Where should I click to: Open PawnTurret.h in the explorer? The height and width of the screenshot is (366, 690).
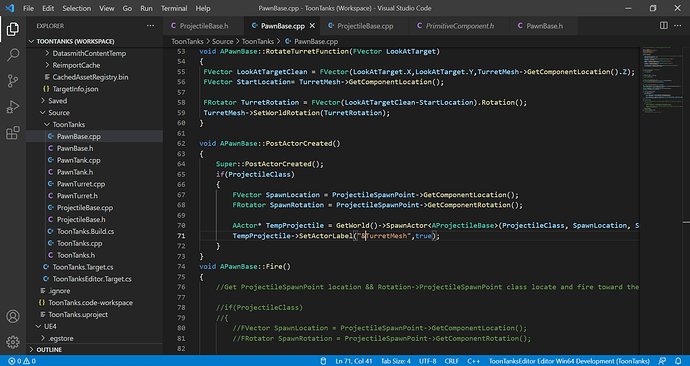77,196
